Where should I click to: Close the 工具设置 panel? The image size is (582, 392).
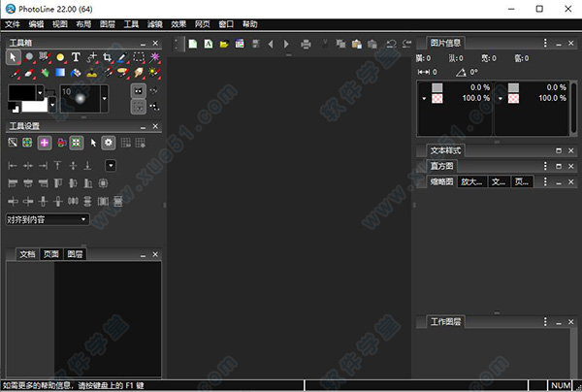pos(155,126)
